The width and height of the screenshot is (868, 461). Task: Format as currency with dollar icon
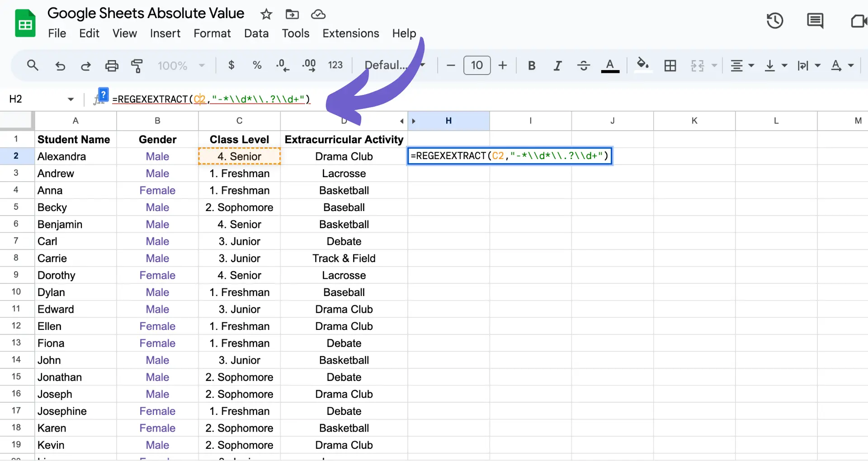pos(231,66)
